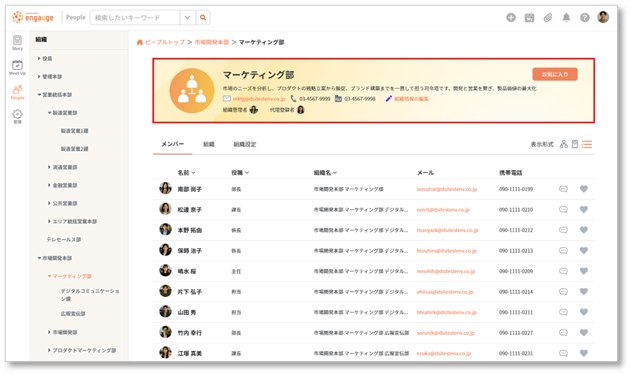Click the paperclip attachment icon
Viewport: 631px width, 375px height.
click(x=548, y=17)
